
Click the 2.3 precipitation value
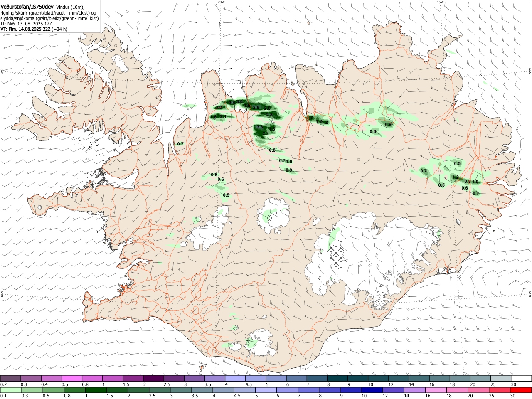point(265,133)
